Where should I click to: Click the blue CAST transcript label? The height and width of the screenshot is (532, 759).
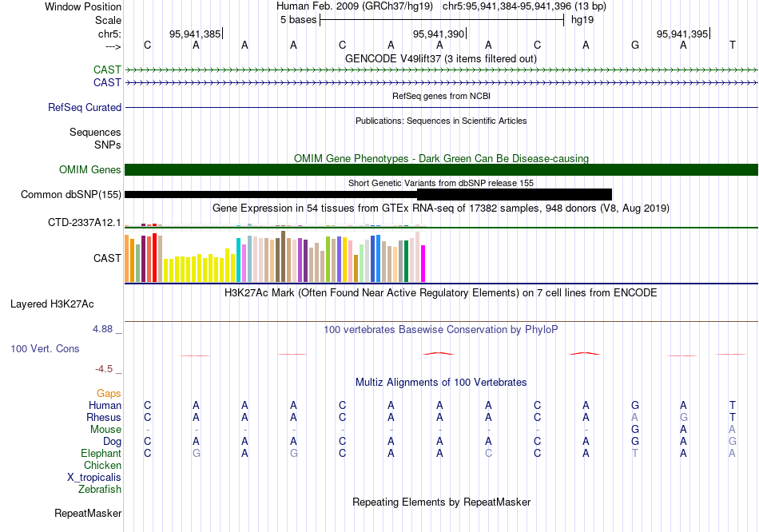tap(107, 83)
